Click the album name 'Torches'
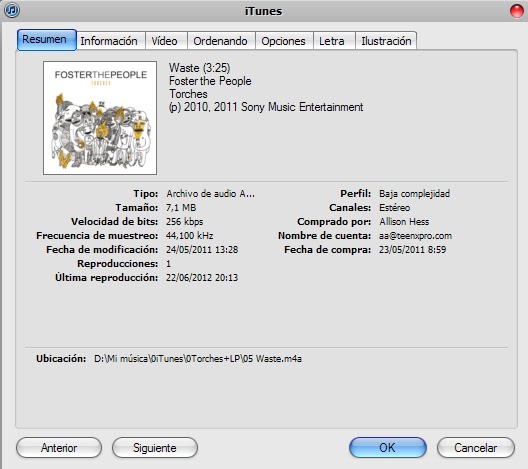528x469 pixels. click(188, 94)
